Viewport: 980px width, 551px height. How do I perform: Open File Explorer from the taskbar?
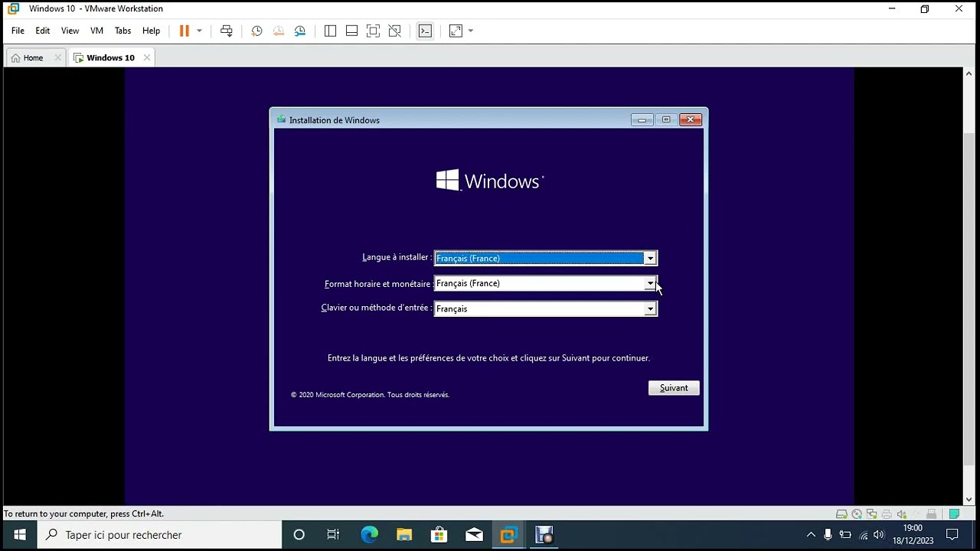[x=404, y=535]
